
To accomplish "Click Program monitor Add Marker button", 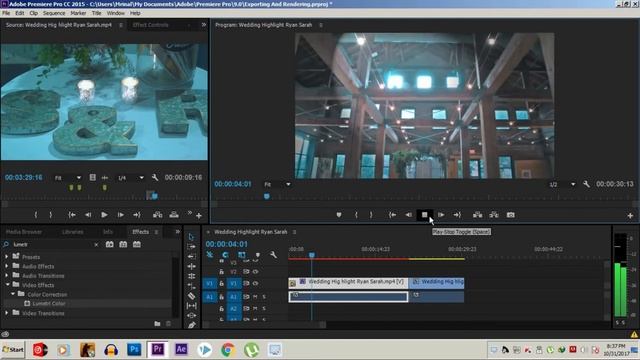I will (339, 215).
